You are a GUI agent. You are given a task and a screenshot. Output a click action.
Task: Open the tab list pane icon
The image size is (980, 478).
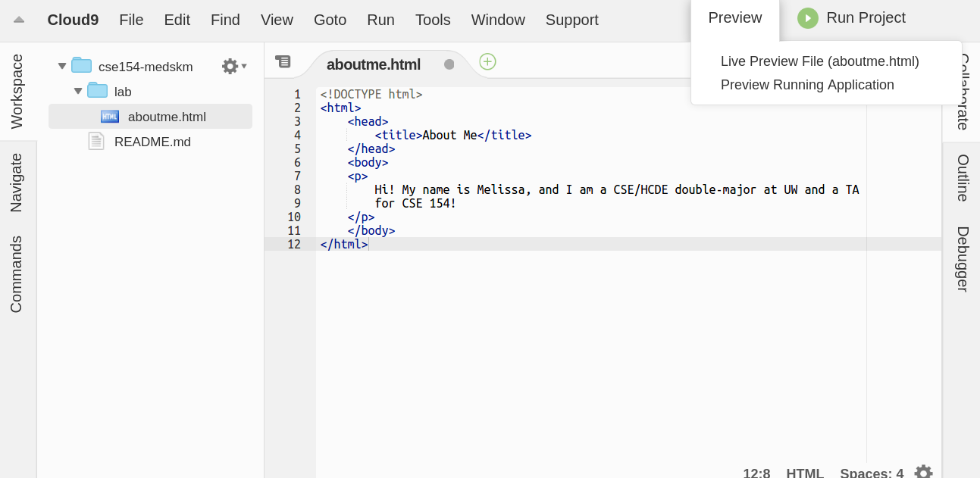coord(283,61)
